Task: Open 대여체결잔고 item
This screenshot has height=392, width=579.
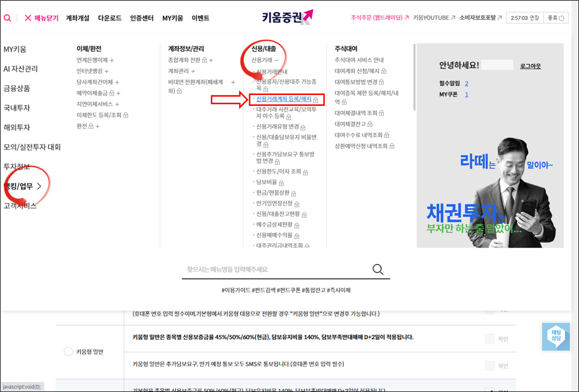Action: pos(354,124)
